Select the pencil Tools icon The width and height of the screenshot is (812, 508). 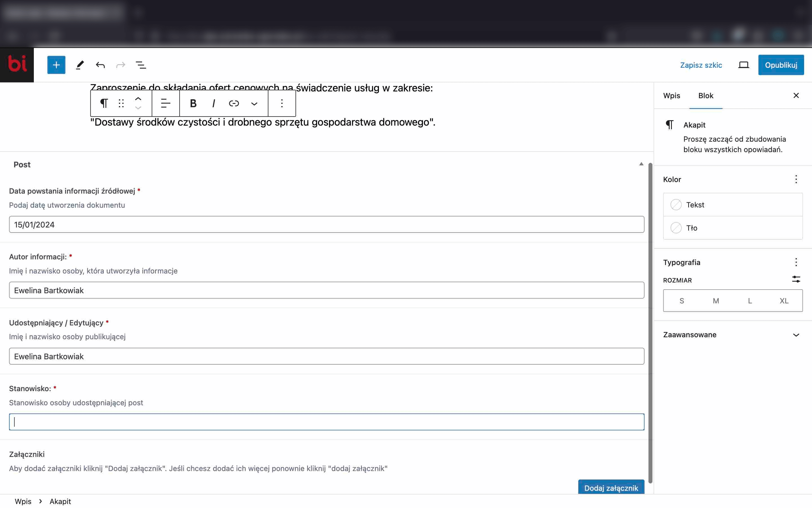pos(80,65)
